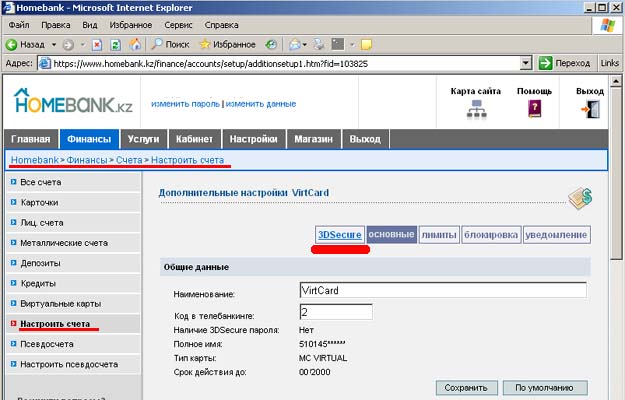Viewport: 625px width, 400px height.
Task: Click Настроить счета breadcrumb link
Action: [187, 160]
